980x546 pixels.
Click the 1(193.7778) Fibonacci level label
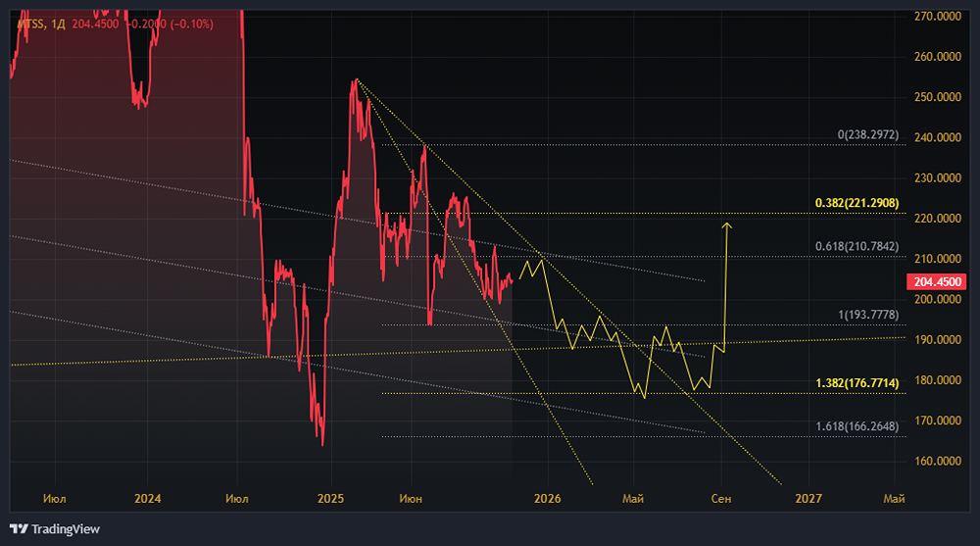pyautogui.click(x=868, y=314)
